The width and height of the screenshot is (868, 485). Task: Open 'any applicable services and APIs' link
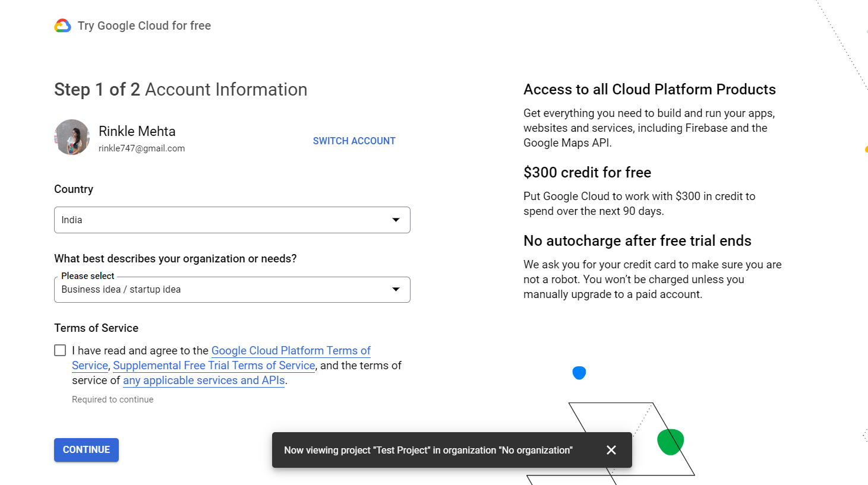pyautogui.click(x=204, y=381)
